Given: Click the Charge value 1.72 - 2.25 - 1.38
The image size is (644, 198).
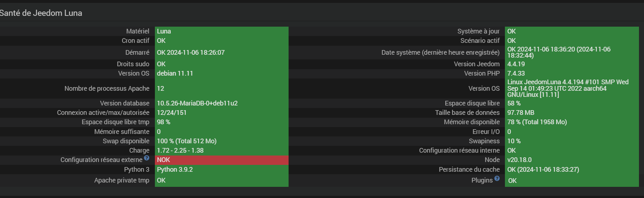Looking at the screenshot, I should 180,150.
